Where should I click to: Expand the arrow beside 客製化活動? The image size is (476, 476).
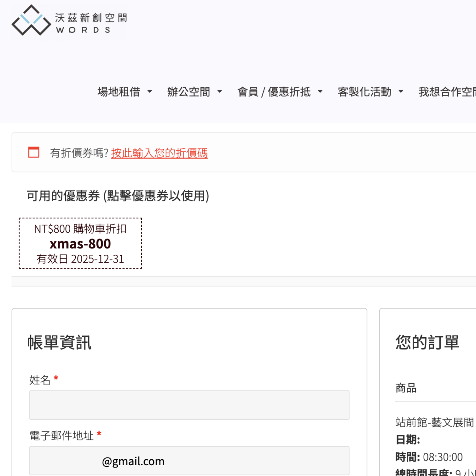click(x=401, y=91)
